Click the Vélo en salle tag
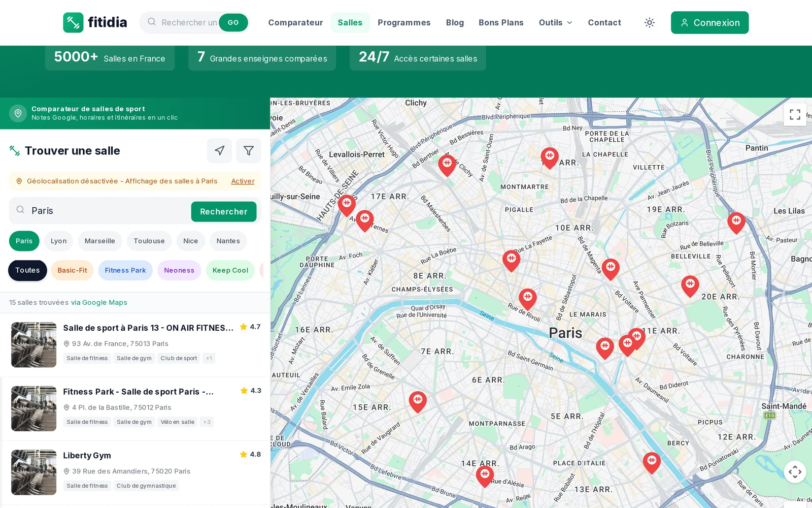812x508 pixels. (178, 422)
